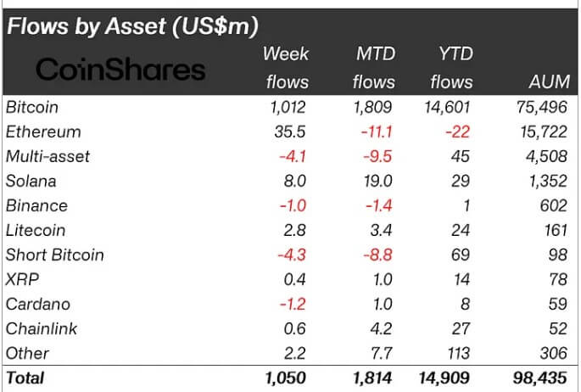Screen dimensions: 581x392
Task: Click Solana's AUM value 1,352
Action: point(548,182)
